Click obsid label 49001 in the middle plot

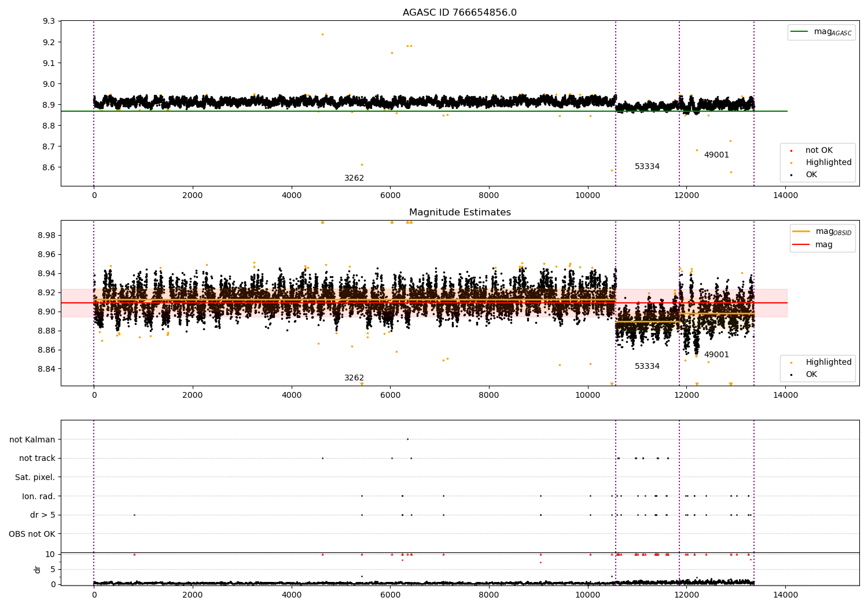pos(716,355)
